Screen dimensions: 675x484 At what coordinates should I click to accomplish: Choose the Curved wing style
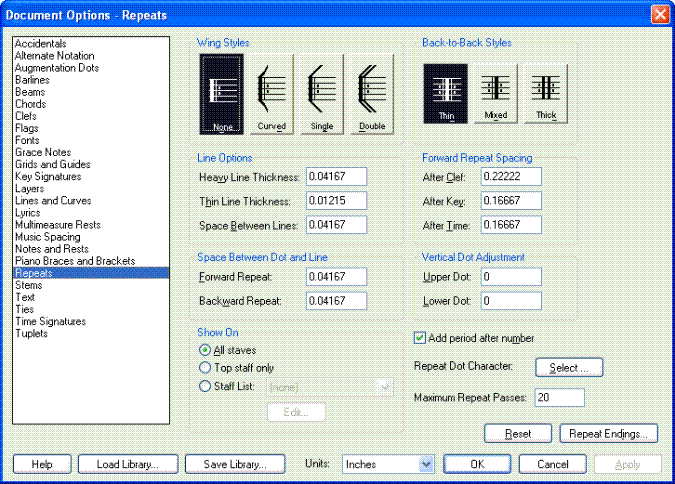coord(271,93)
